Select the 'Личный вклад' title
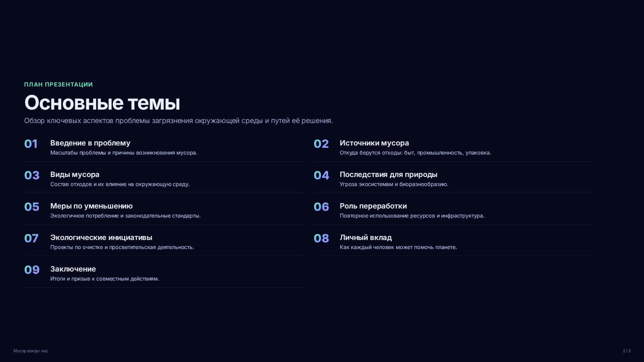 [366, 237]
